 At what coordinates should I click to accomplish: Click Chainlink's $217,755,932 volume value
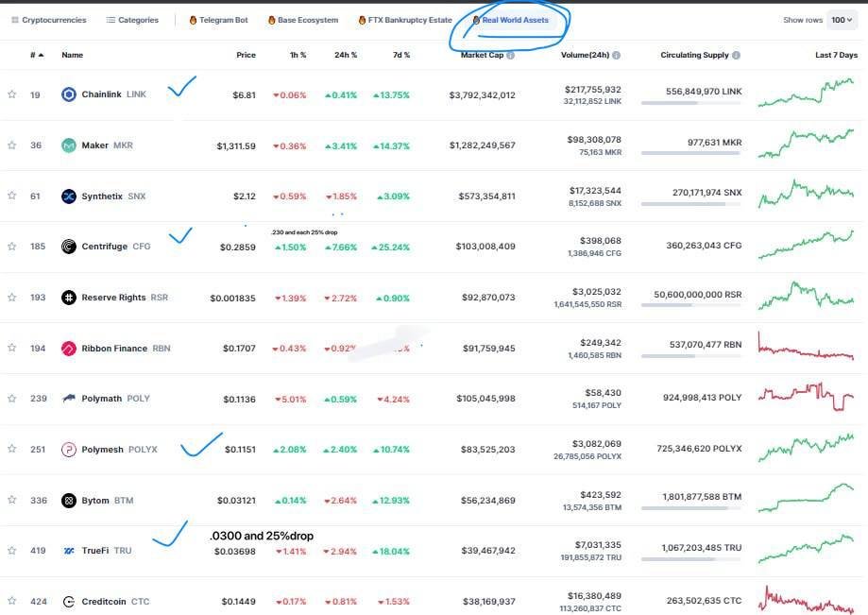click(x=593, y=90)
